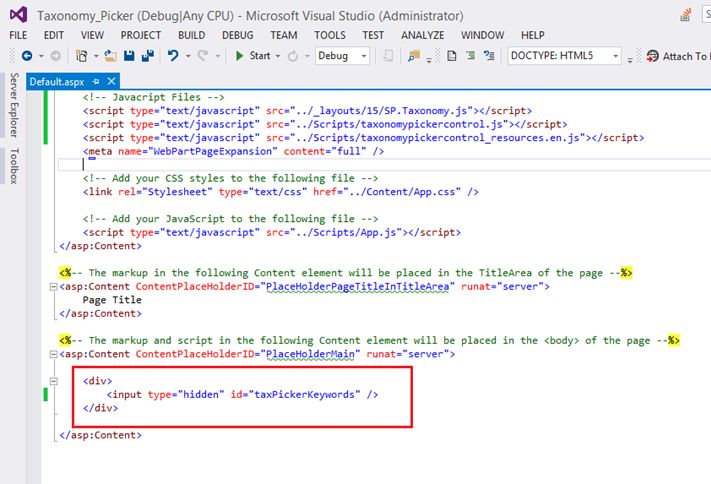
Task: Click the New Project toolbar icon
Action: (x=82, y=56)
